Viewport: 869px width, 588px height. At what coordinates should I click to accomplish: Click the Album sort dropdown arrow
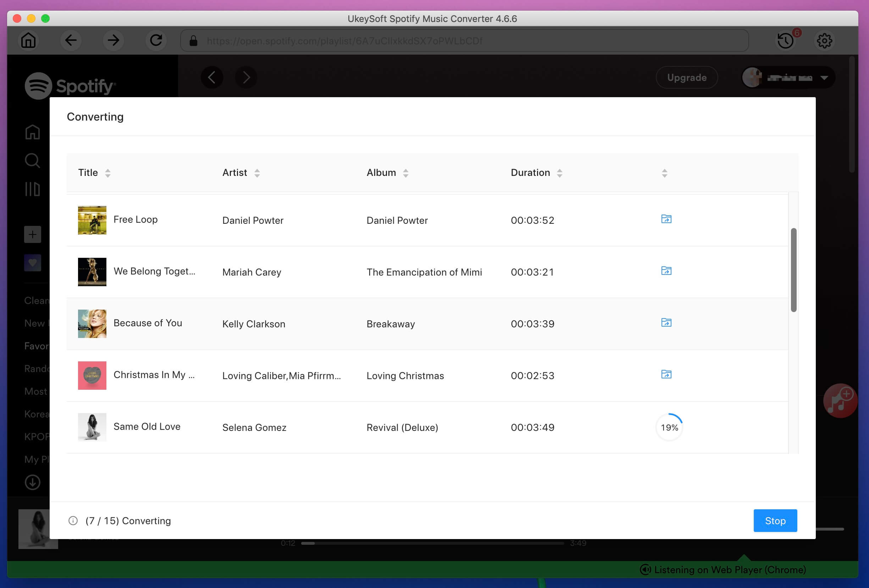[x=406, y=173]
